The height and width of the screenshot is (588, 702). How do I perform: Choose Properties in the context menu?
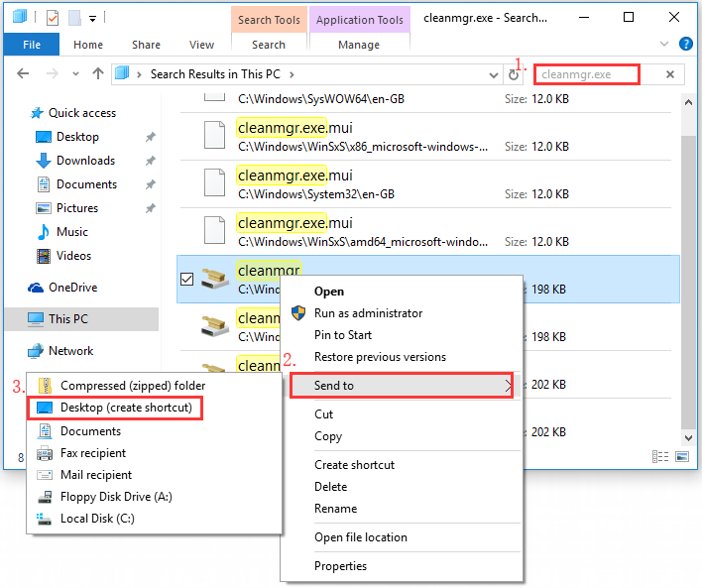click(x=340, y=566)
